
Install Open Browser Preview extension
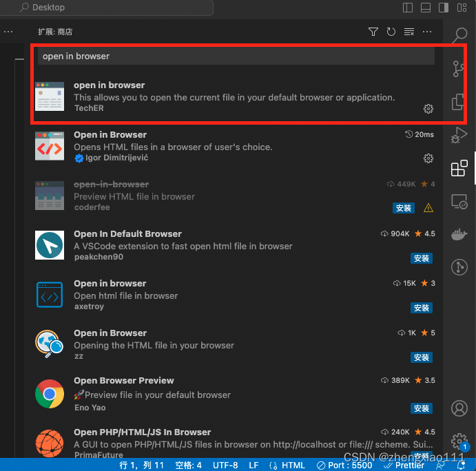(422, 408)
